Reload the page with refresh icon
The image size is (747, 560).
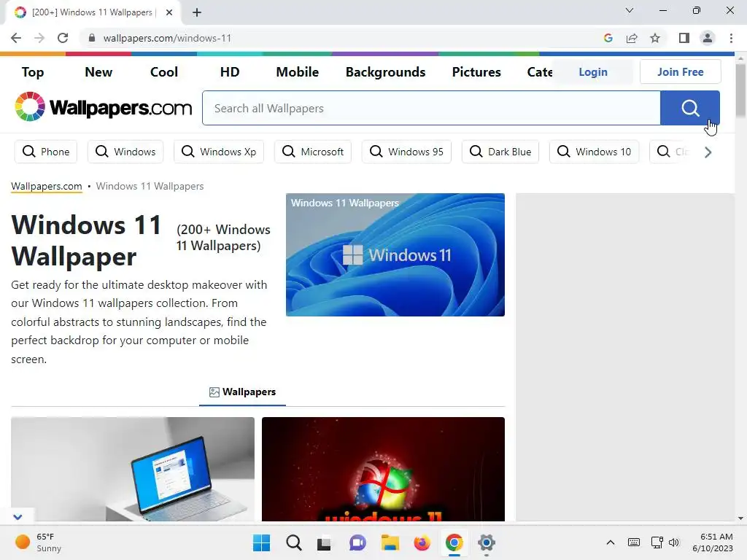[x=63, y=38]
